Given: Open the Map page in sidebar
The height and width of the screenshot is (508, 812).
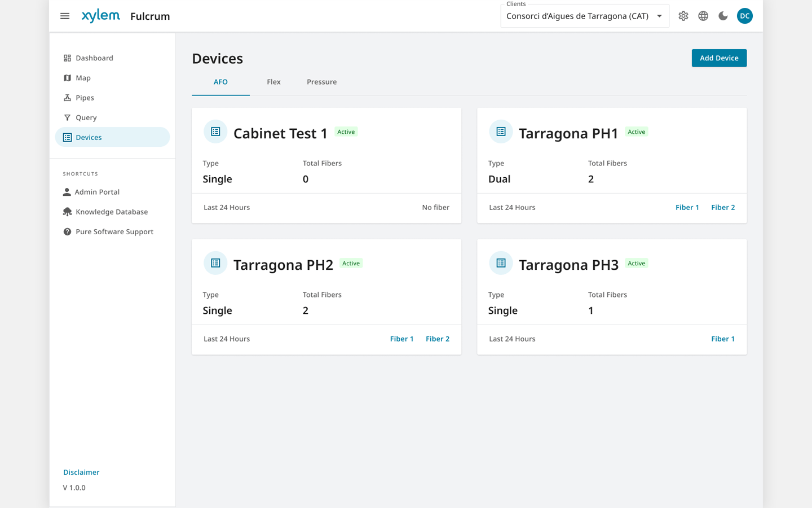Looking at the screenshot, I should pyautogui.click(x=83, y=78).
